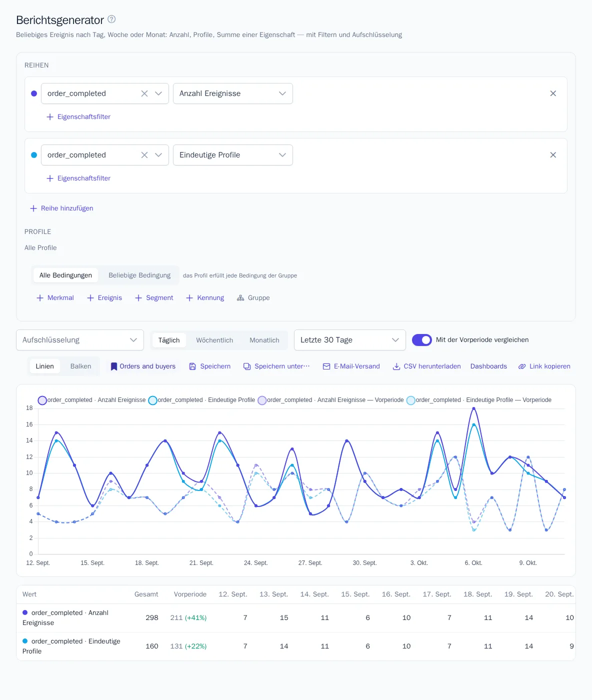The height and width of the screenshot is (700, 592).
Task: Click the plus icon for Reihe hinzufügen
Action: [33, 208]
